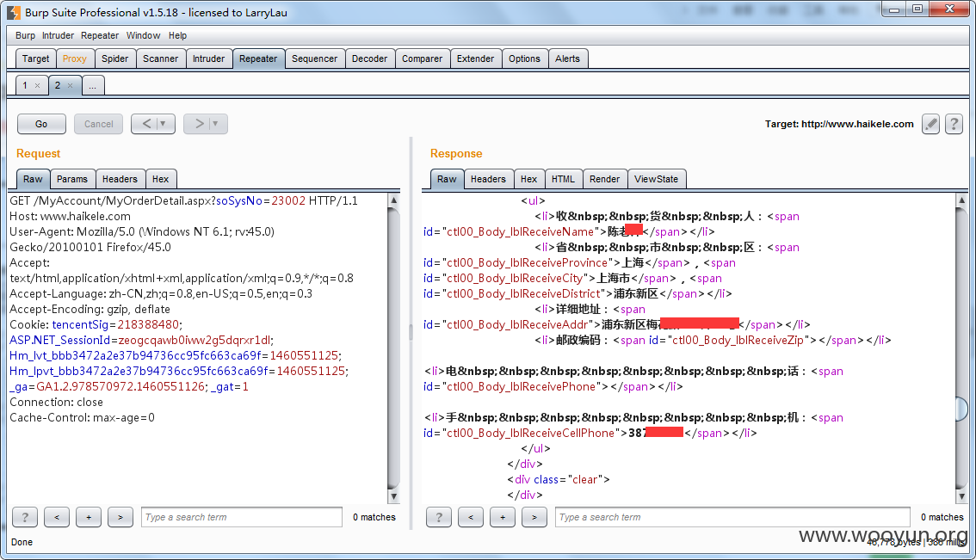Select the request Hex tab
Screen dimensions: 976x560
pos(161,179)
